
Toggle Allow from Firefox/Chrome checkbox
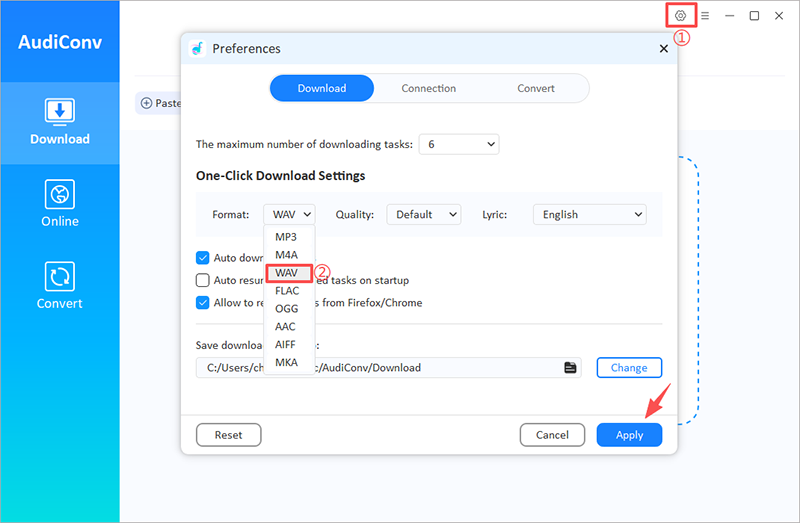(x=203, y=303)
